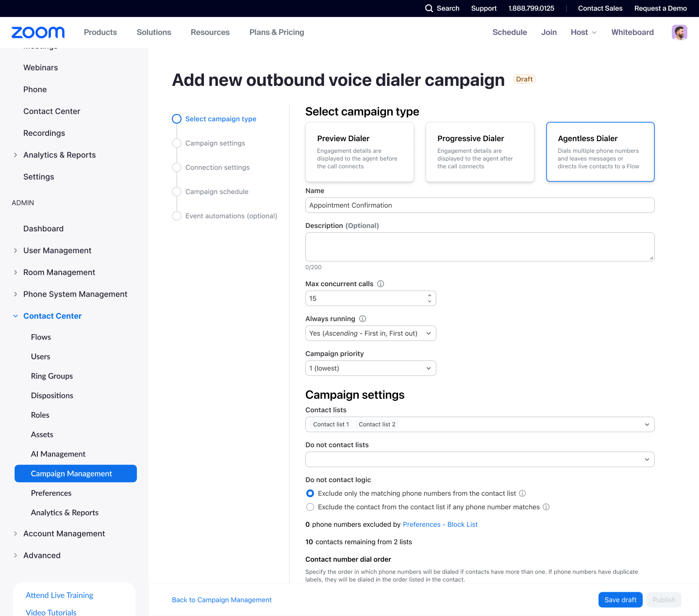The width and height of the screenshot is (699, 616).
Task: Click the Campaign settings step circle
Action: (177, 143)
